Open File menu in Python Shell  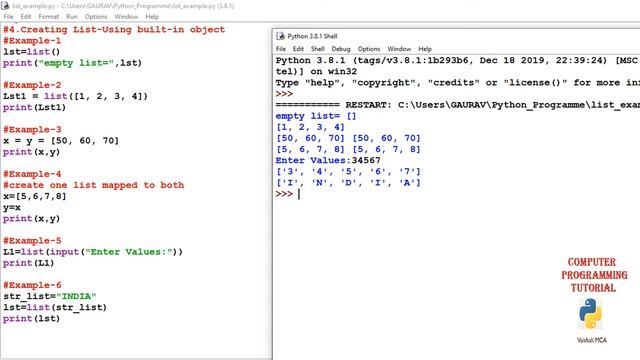click(x=281, y=49)
